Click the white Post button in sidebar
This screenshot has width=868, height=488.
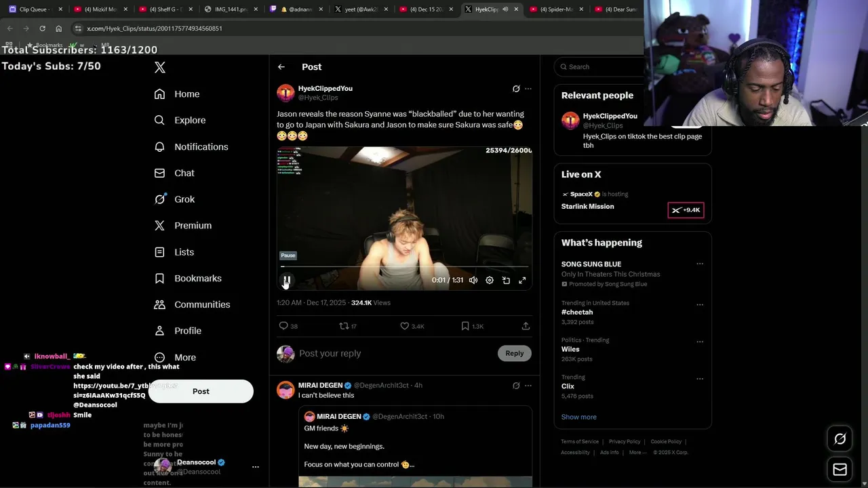pos(201,391)
